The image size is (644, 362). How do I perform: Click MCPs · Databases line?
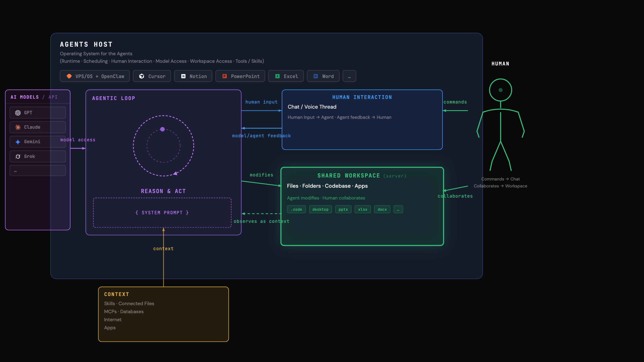tap(124, 312)
